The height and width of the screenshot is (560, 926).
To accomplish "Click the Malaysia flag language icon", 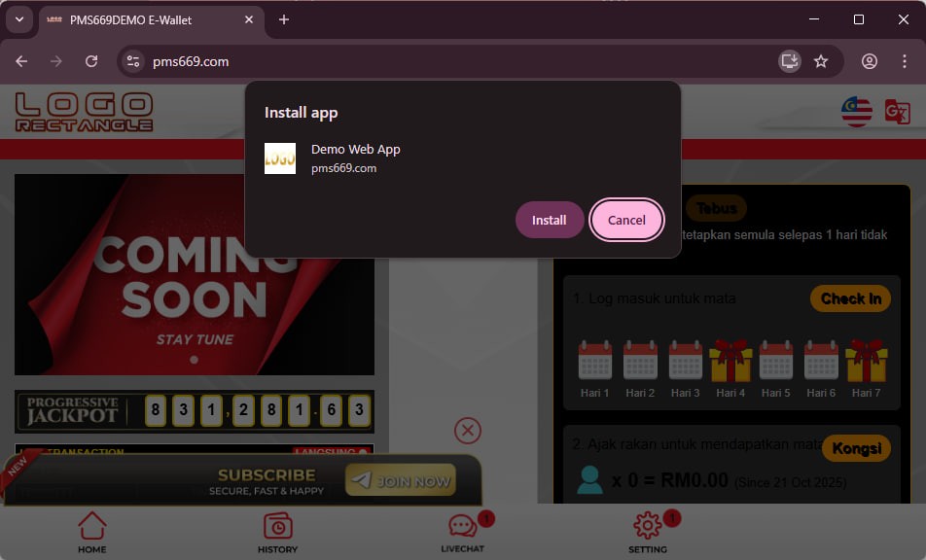I will [856, 111].
